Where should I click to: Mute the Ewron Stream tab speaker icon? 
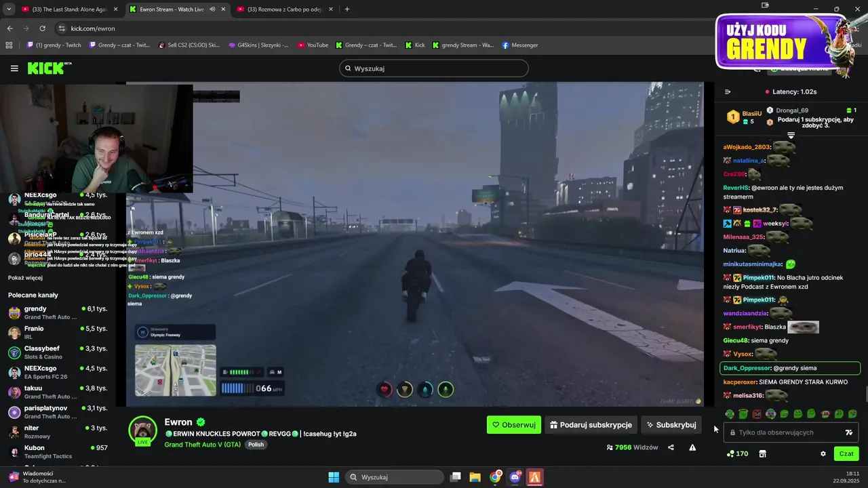pos(212,9)
